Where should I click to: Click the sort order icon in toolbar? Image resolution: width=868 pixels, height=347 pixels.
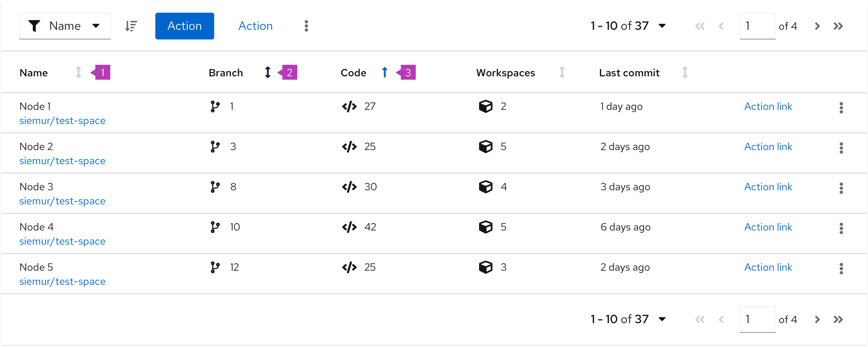pyautogui.click(x=131, y=26)
